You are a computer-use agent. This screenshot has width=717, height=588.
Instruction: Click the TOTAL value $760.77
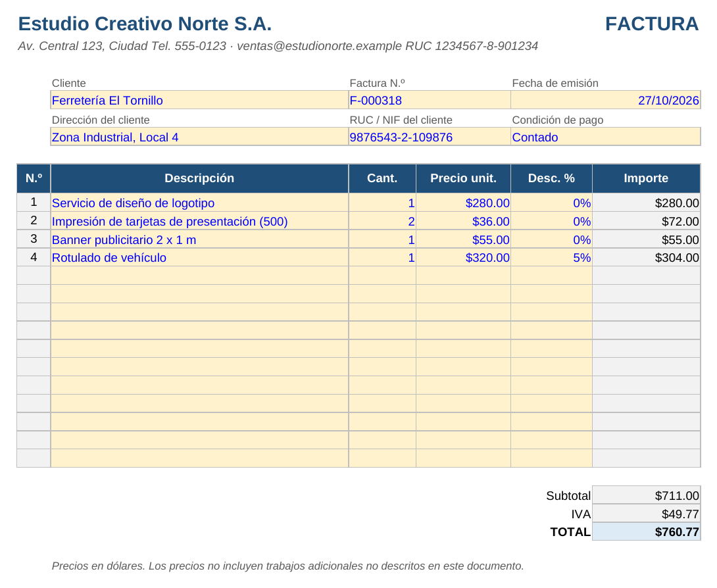coord(646,531)
